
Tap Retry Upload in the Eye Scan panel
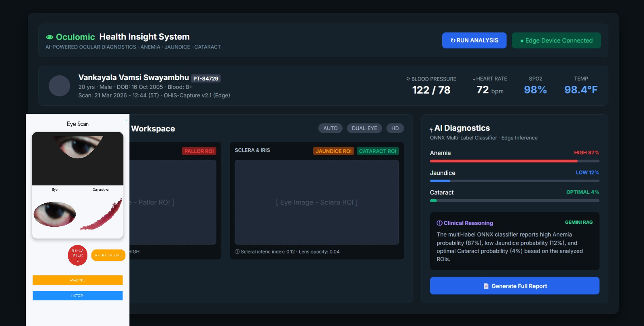[x=108, y=256]
